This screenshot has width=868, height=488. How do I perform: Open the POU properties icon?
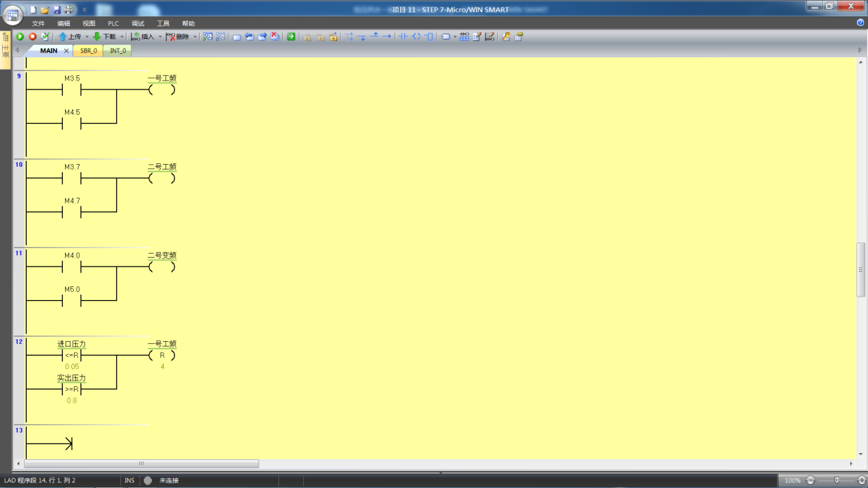tap(519, 36)
